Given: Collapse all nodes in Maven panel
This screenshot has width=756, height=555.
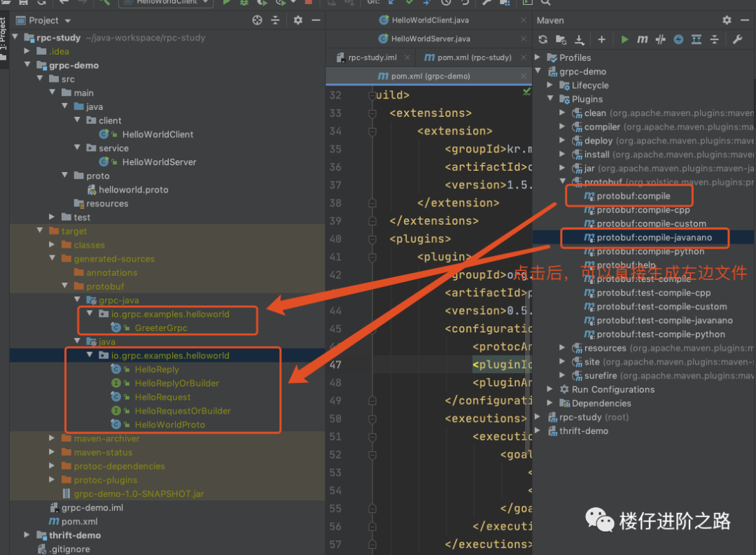Looking at the screenshot, I should pos(715,39).
